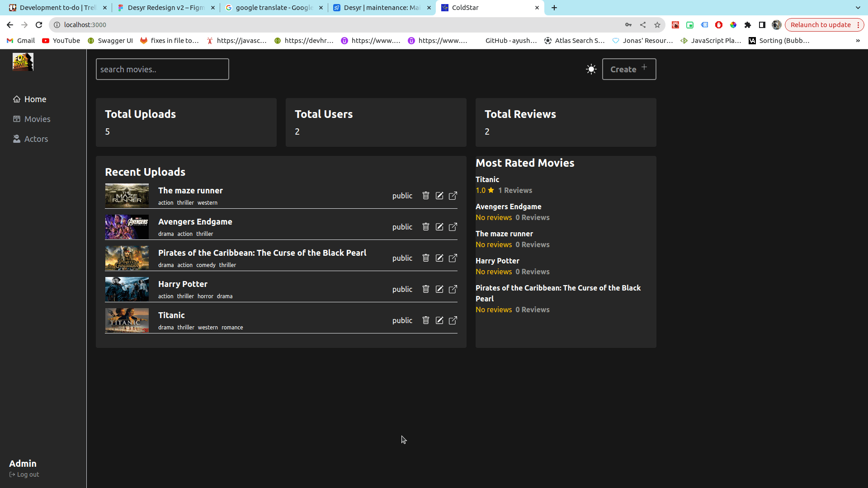Viewport: 868px width, 488px height.
Task: Open Movies in sidebar
Action: (32, 119)
